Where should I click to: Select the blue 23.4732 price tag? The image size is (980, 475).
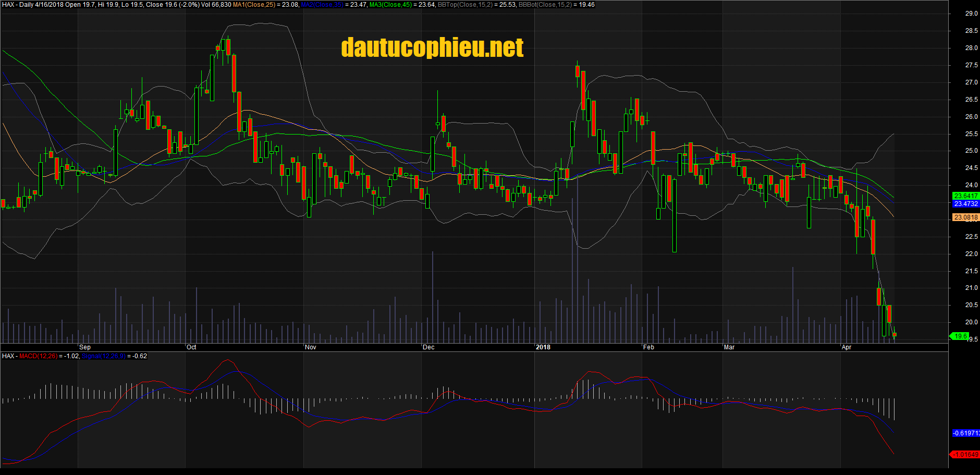[966, 204]
